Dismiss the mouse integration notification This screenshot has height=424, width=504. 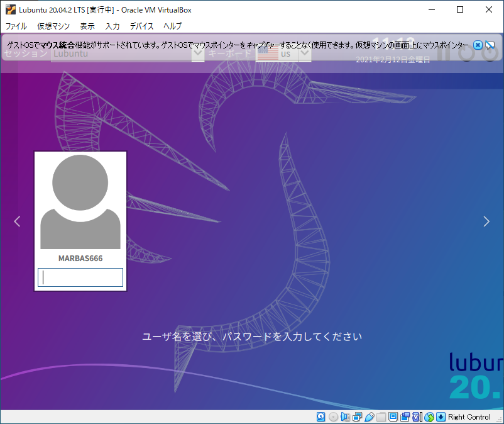click(x=478, y=45)
